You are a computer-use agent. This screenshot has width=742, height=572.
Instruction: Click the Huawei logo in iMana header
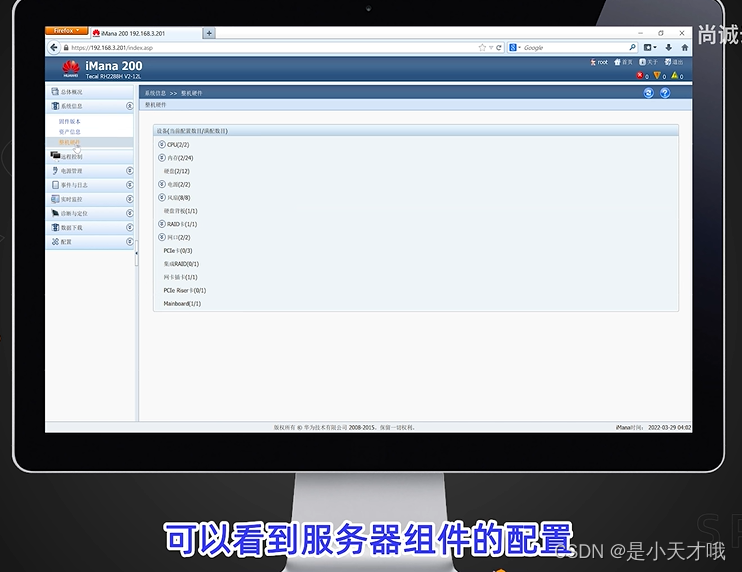pos(71,69)
